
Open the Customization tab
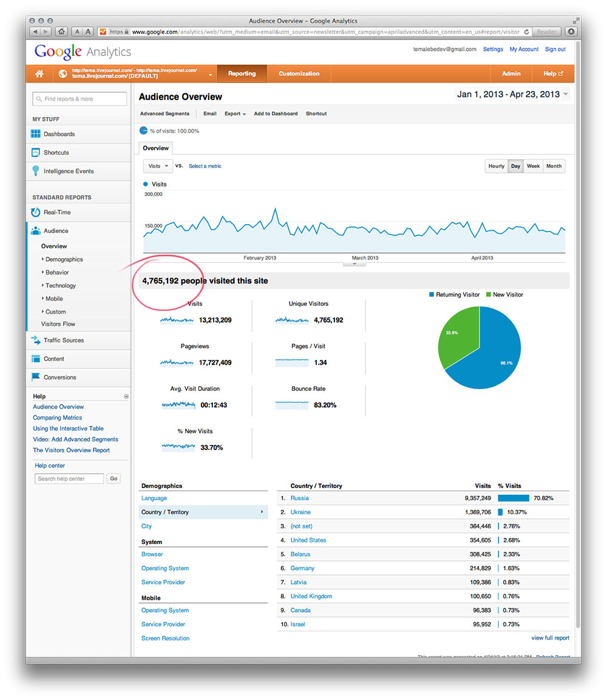[299, 73]
